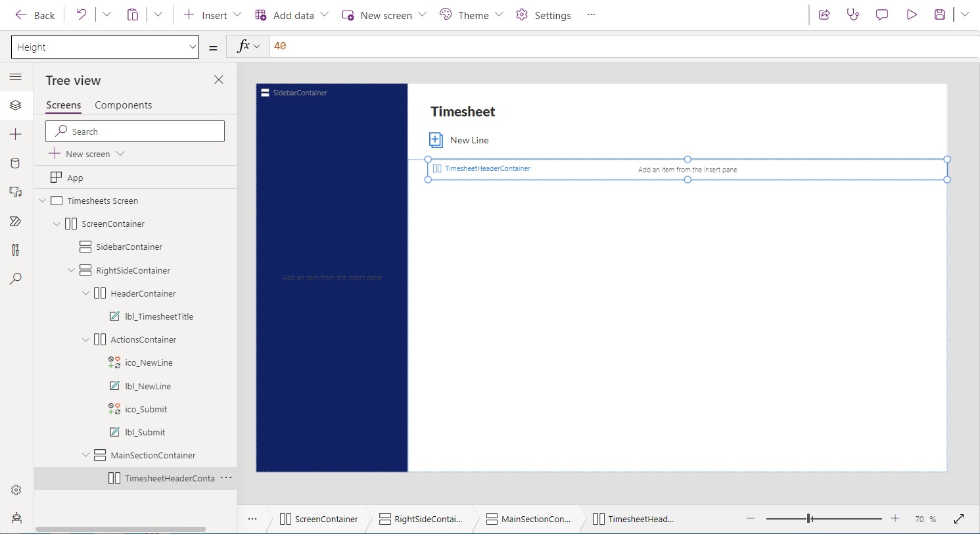Collapse the ScreenContainer tree node
The image size is (980, 534).
point(57,224)
